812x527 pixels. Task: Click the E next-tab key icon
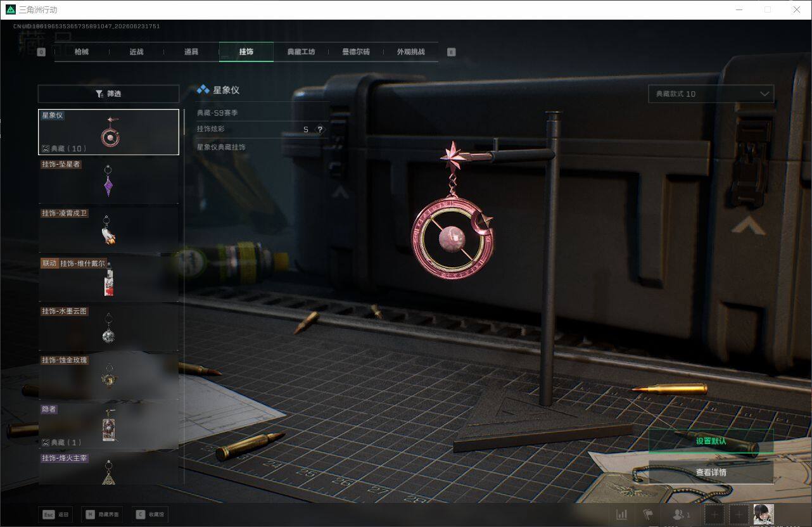click(452, 53)
